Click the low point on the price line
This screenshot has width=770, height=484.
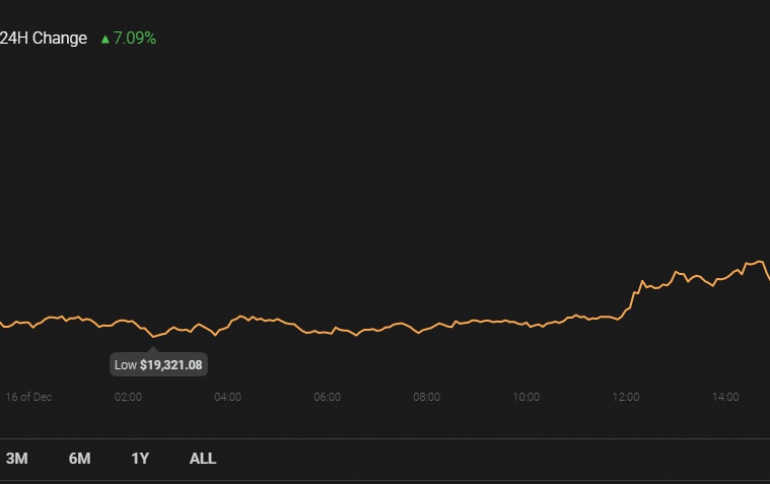point(152,337)
